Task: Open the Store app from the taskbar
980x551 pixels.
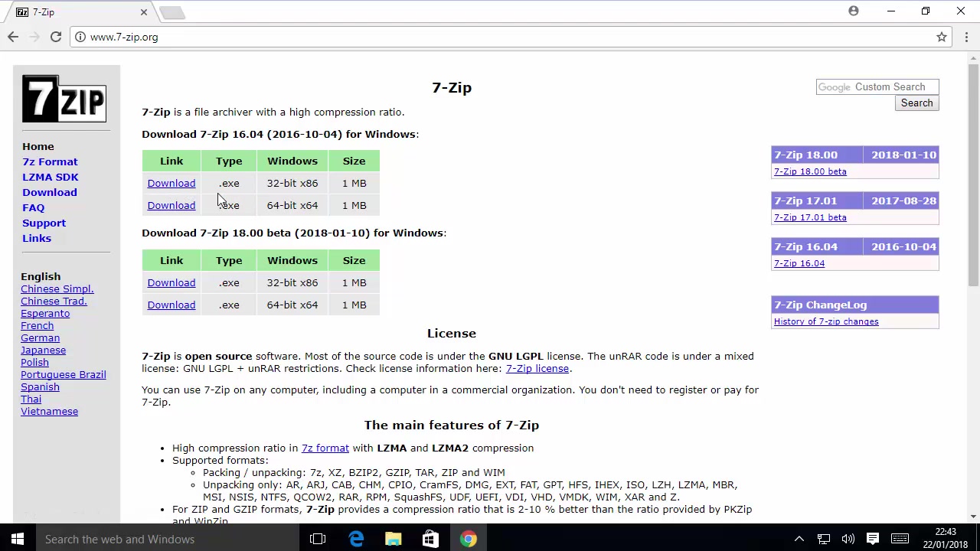Action: click(x=430, y=539)
